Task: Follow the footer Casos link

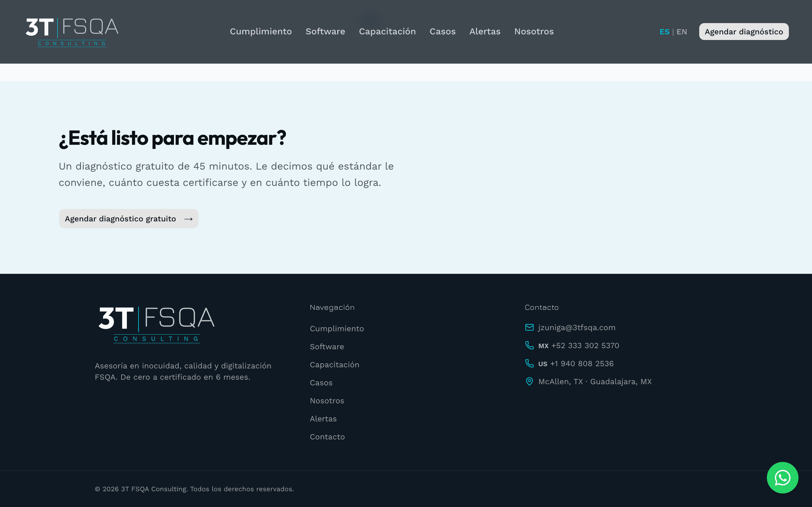Action: [x=321, y=383]
